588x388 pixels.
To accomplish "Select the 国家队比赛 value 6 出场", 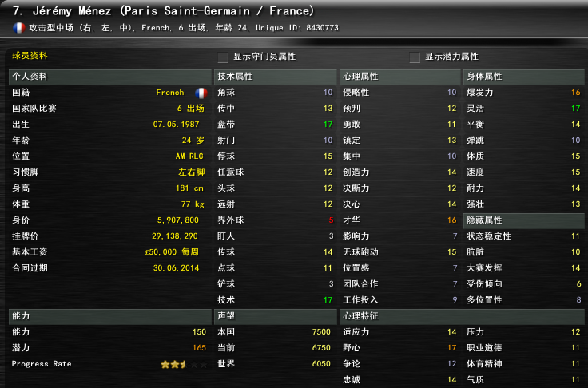I will 190,109.
